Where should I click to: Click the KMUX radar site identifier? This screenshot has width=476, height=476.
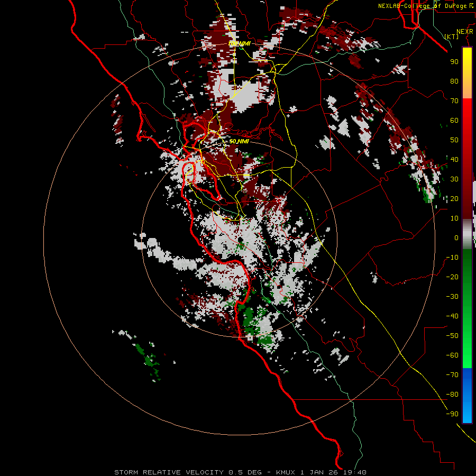coord(286,472)
